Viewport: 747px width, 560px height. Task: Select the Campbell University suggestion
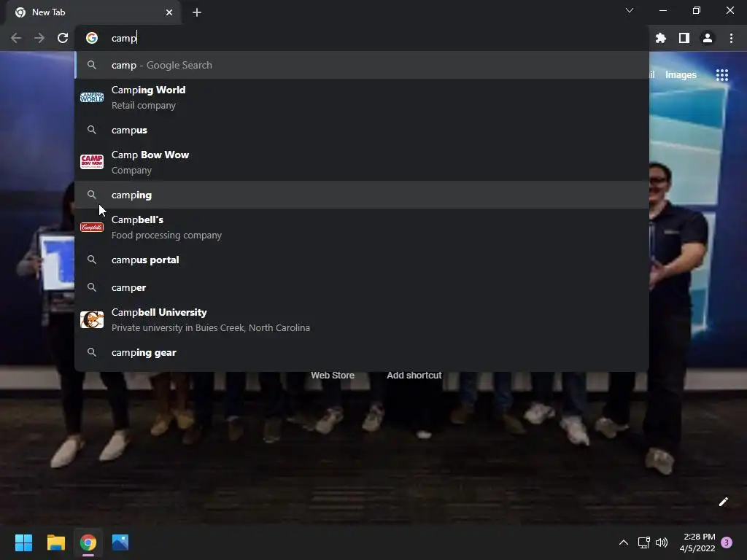coord(362,320)
